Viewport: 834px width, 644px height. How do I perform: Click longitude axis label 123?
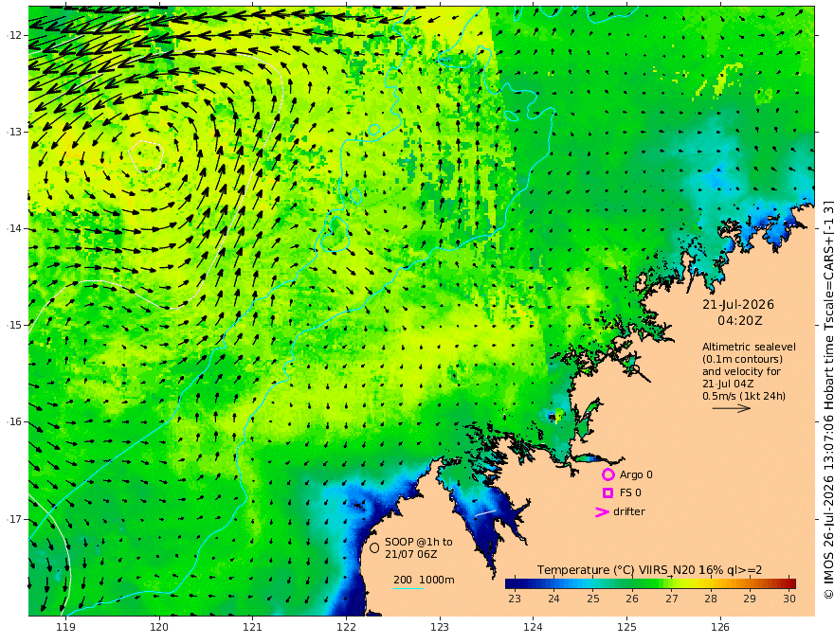tap(440, 628)
